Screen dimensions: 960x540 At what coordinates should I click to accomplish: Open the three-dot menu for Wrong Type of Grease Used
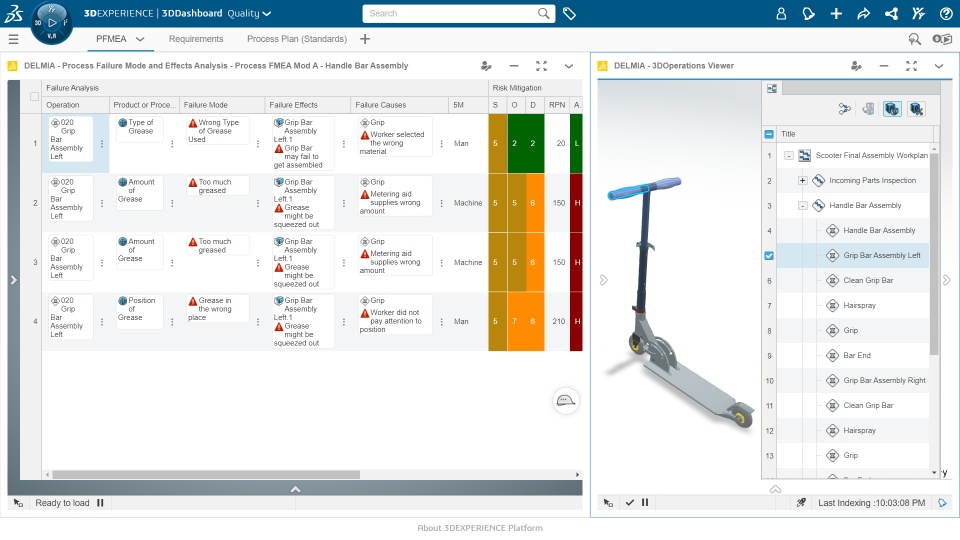[258, 144]
